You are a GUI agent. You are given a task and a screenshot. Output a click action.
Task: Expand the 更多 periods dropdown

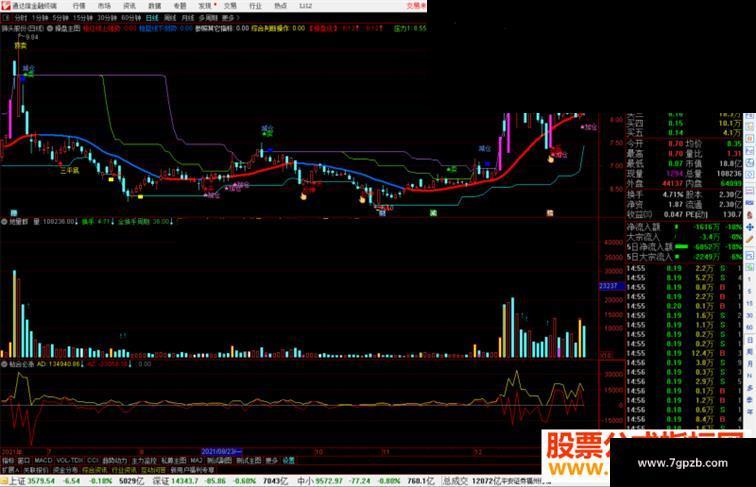coord(230,18)
